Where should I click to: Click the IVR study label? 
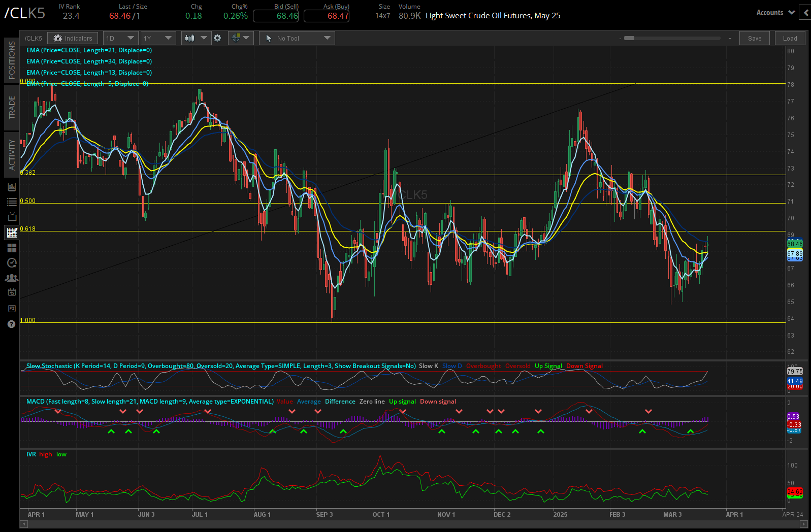pyautogui.click(x=31, y=454)
